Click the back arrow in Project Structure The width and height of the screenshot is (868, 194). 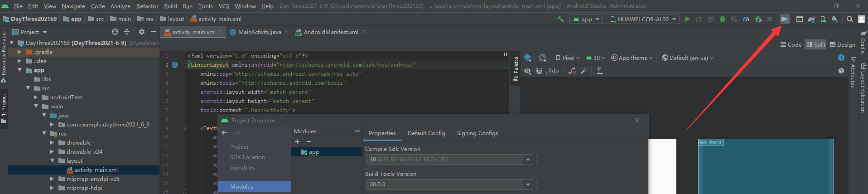point(225,133)
